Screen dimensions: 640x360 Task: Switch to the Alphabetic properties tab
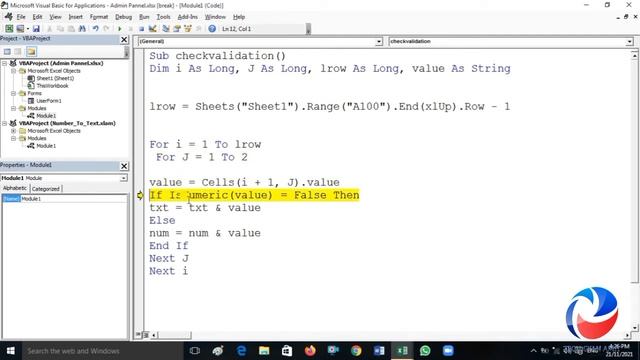point(15,188)
